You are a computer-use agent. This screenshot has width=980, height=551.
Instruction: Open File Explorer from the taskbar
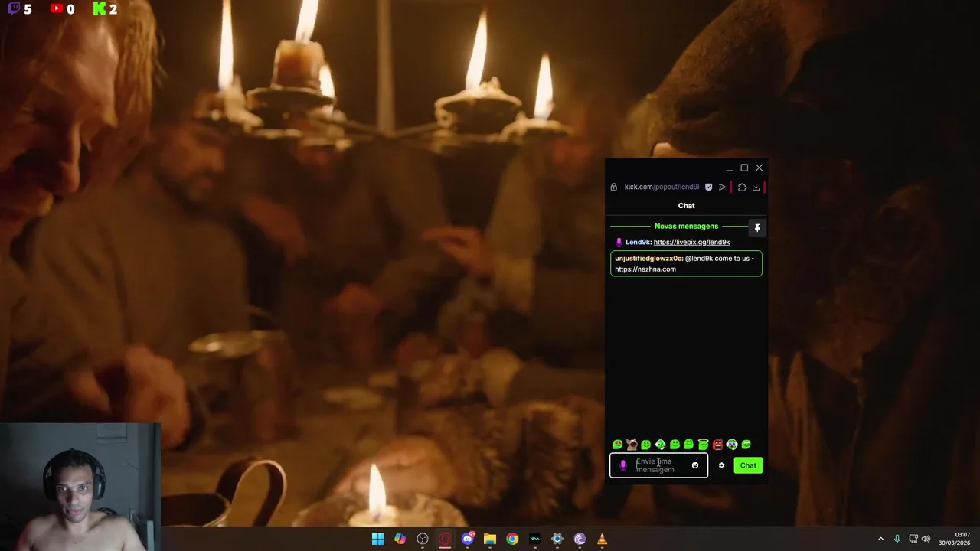(x=490, y=540)
